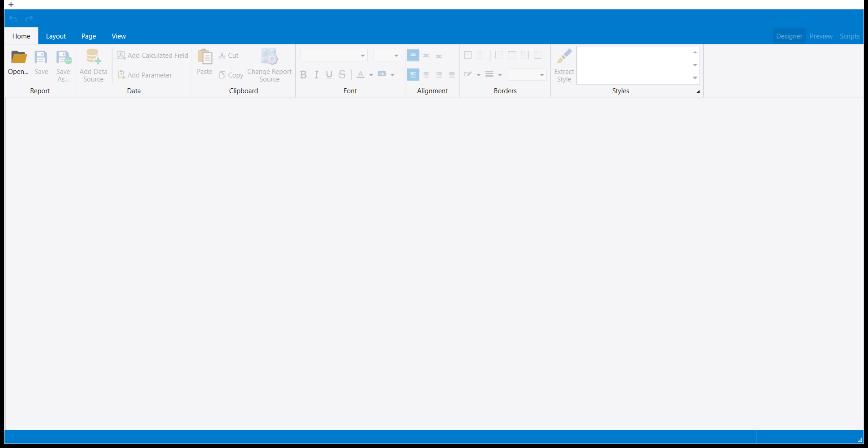The height and width of the screenshot is (448, 868).
Task: Click the Extract Style brush icon
Action: [x=564, y=57]
